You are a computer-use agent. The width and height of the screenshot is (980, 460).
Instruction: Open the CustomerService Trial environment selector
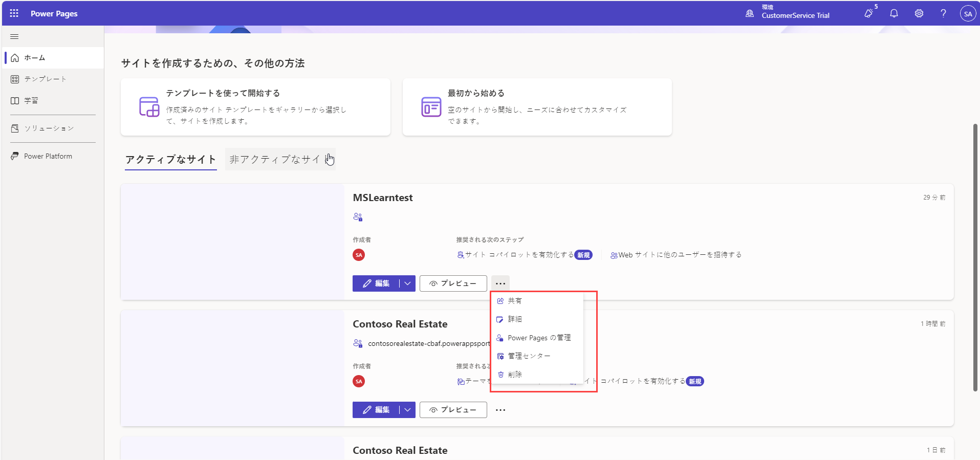tap(788, 13)
